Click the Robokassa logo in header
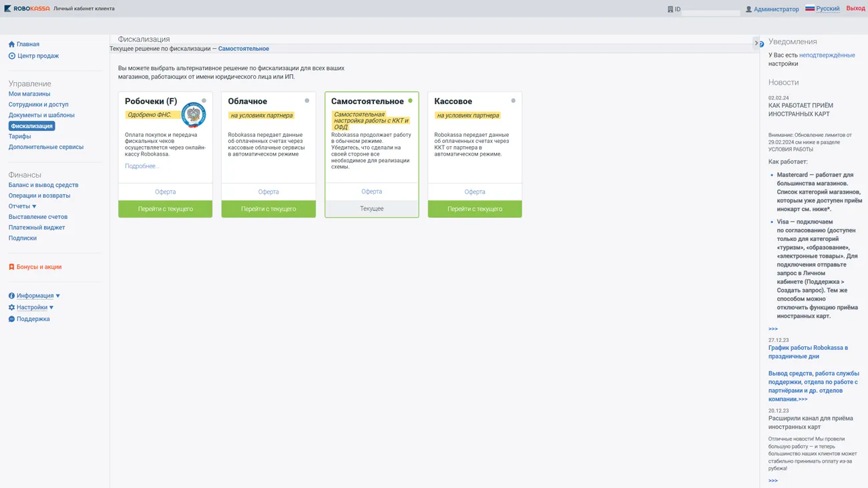The image size is (868, 488). point(27,9)
